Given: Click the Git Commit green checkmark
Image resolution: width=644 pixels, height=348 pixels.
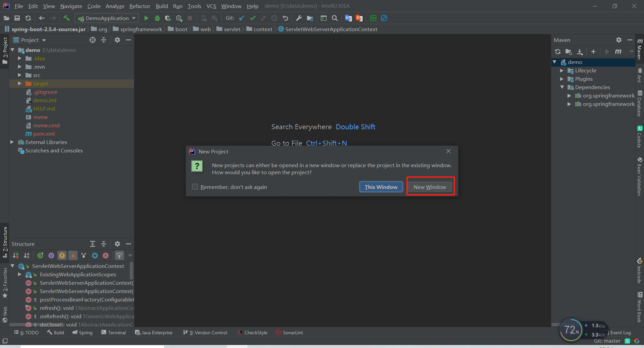Looking at the screenshot, I should [253, 18].
